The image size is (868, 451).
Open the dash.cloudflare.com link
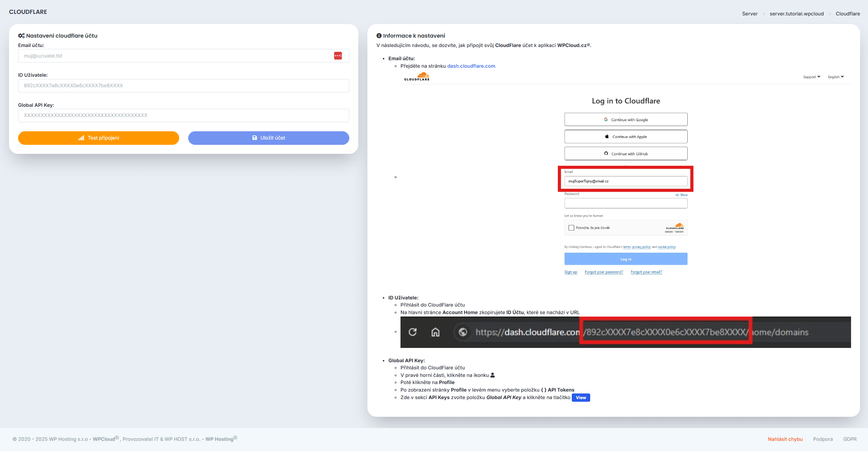point(471,66)
